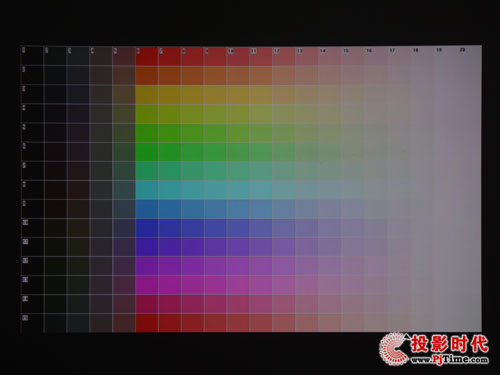Select the pale swatch under column label 20
This screenshot has width=500, height=375.
(470, 55)
